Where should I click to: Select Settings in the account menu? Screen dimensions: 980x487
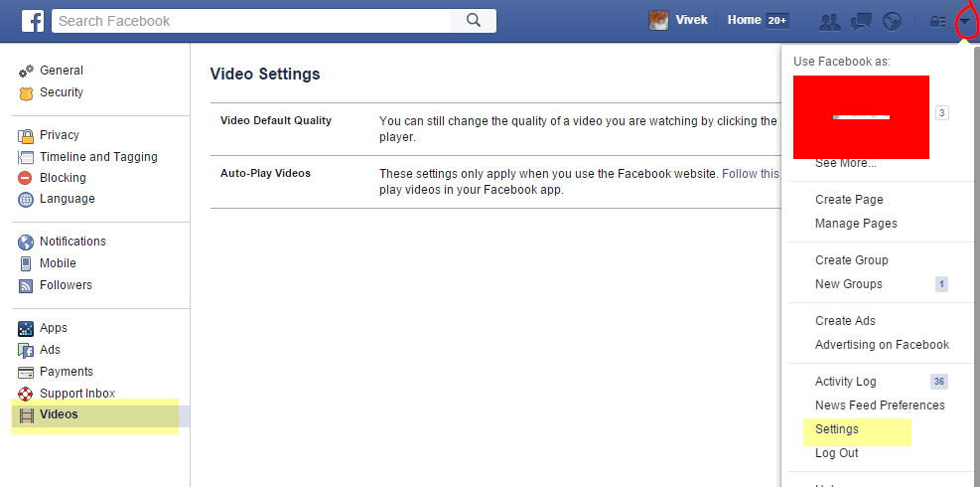[836, 429]
